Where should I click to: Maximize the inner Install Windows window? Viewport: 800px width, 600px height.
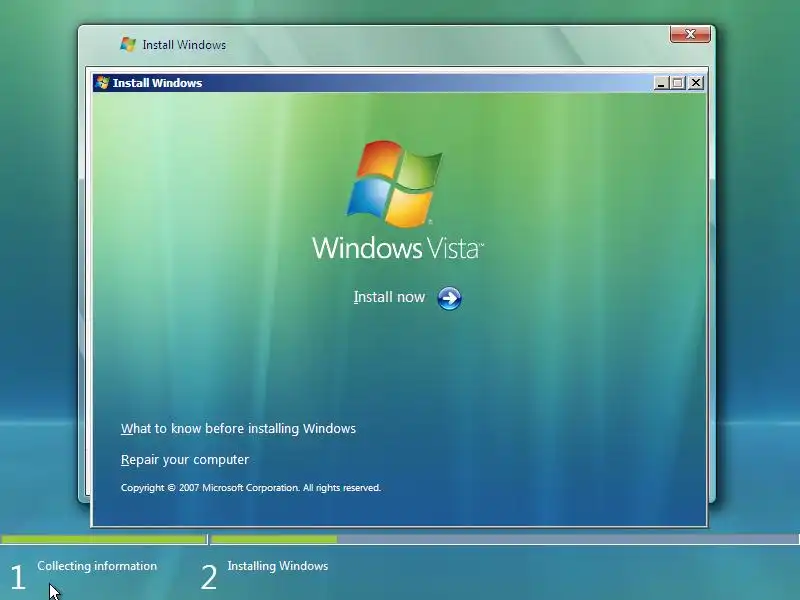(678, 83)
